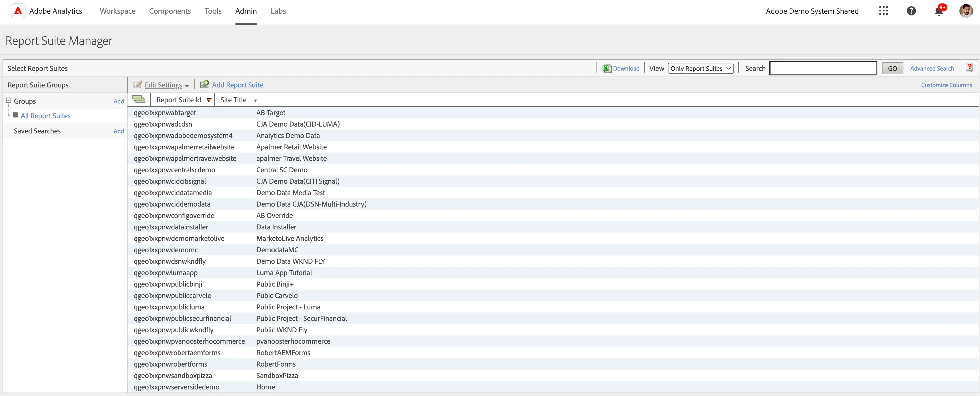Open the user profile avatar
This screenshot has height=396, width=980.
tap(966, 11)
